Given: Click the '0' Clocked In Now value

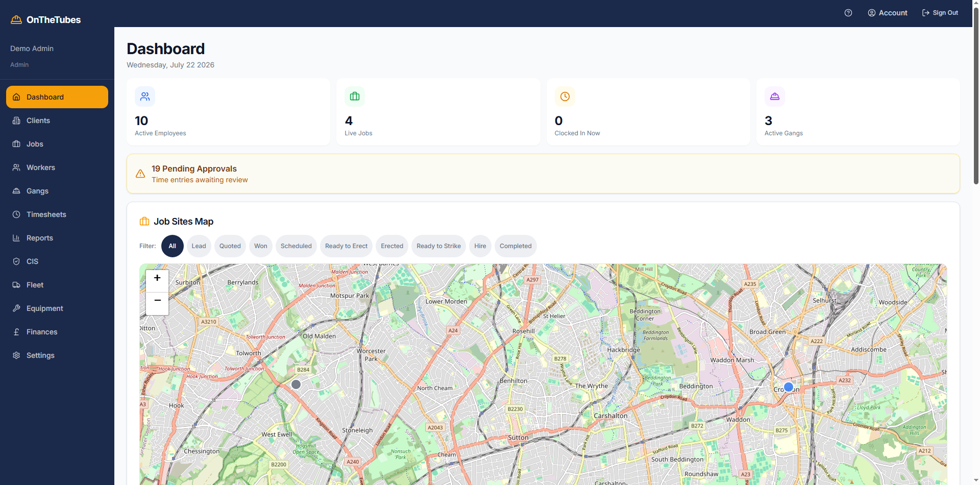Looking at the screenshot, I should click(x=559, y=121).
